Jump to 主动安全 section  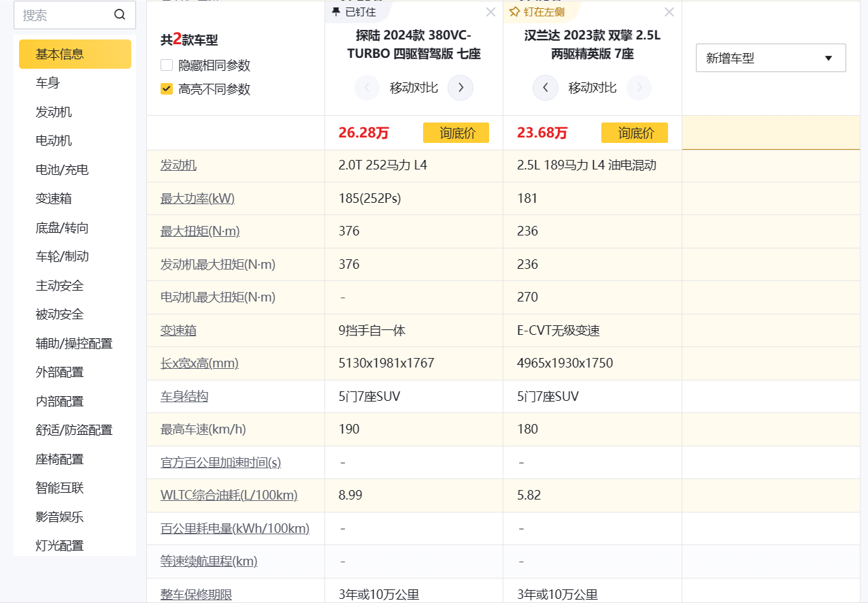[x=60, y=286]
